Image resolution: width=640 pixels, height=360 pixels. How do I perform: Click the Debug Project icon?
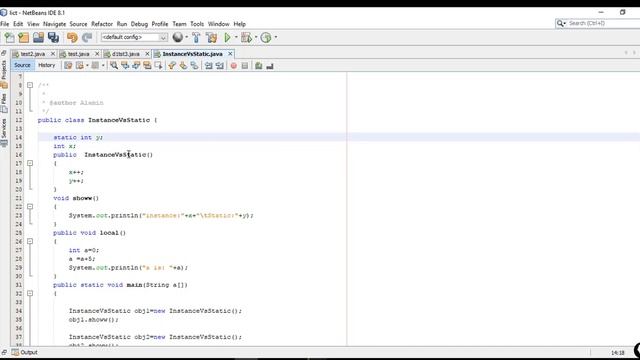click(x=247, y=38)
